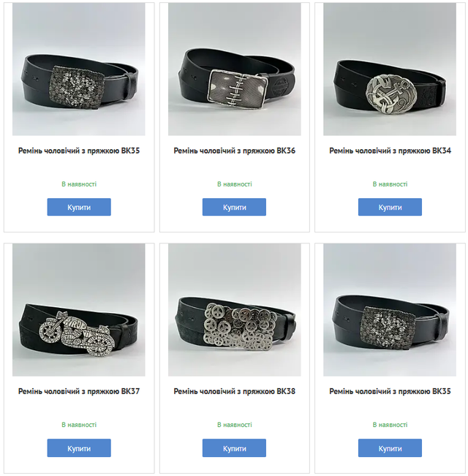This screenshot has width=468, height=476.
Task: Click Купити under the BK38 belt
Action: click(x=234, y=447)
